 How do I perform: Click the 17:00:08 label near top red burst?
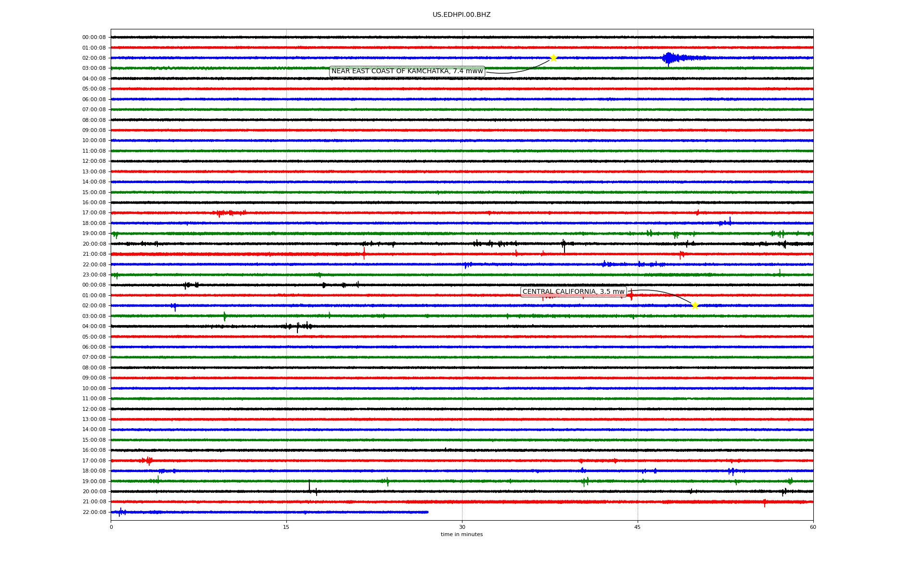(94, 213)
